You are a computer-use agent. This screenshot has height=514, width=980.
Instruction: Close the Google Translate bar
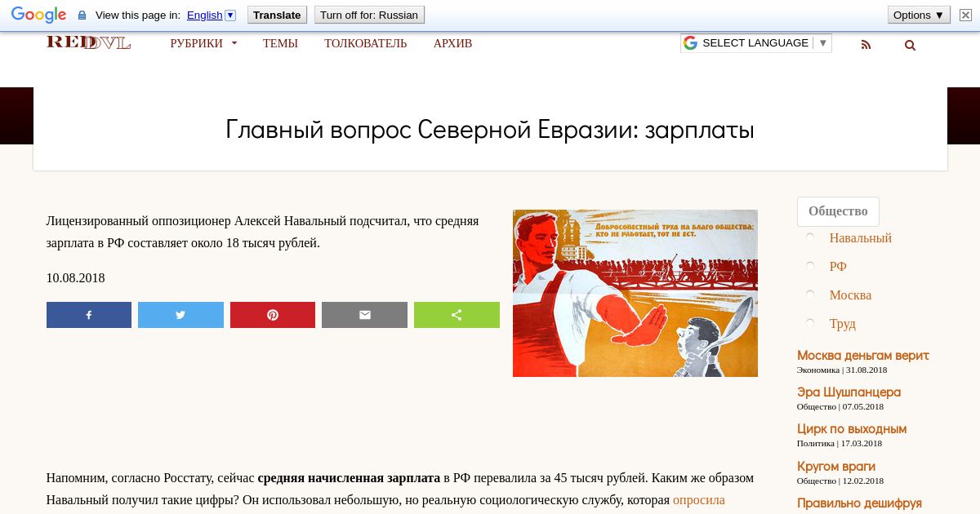(x=965, y=15)
